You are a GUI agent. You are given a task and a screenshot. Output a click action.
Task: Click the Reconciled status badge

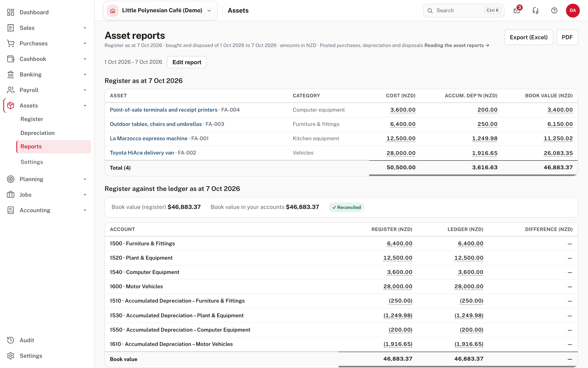coord(346,207)
